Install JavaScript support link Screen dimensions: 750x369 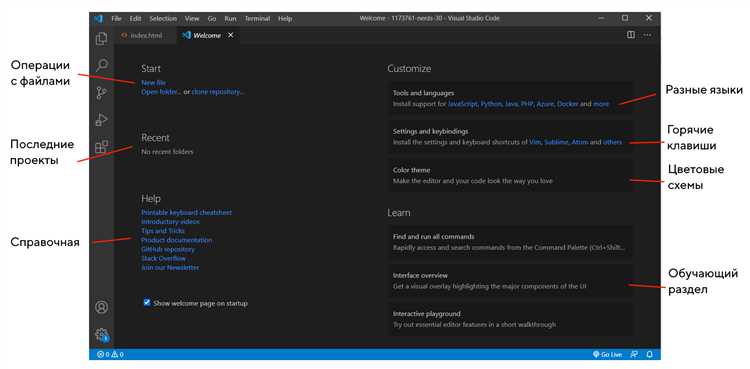463,104
